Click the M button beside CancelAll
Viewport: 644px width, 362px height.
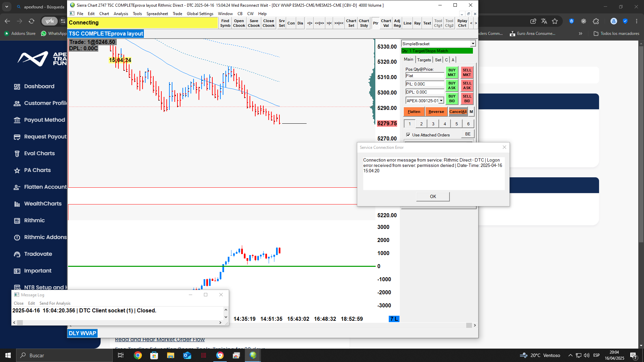point(471,112)
